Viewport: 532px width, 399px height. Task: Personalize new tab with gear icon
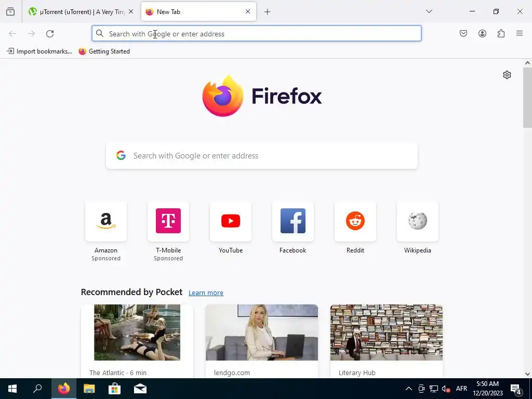tap(507, 75)
